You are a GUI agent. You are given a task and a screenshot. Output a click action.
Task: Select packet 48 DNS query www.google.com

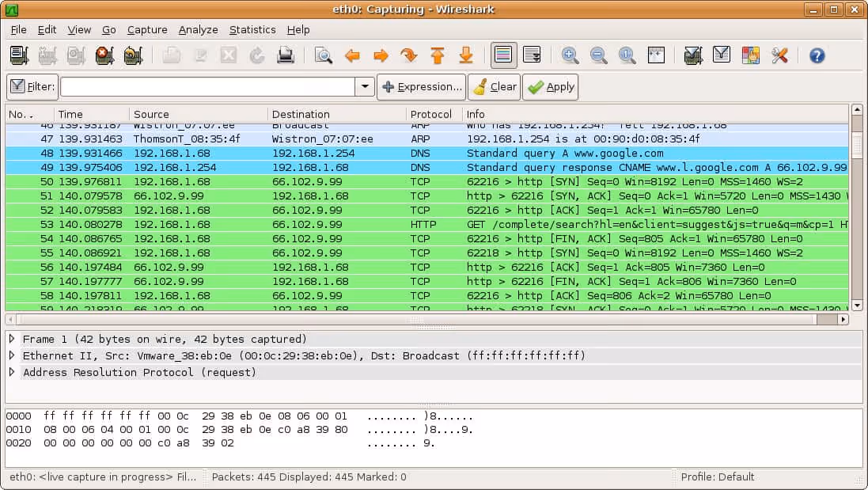426,154
